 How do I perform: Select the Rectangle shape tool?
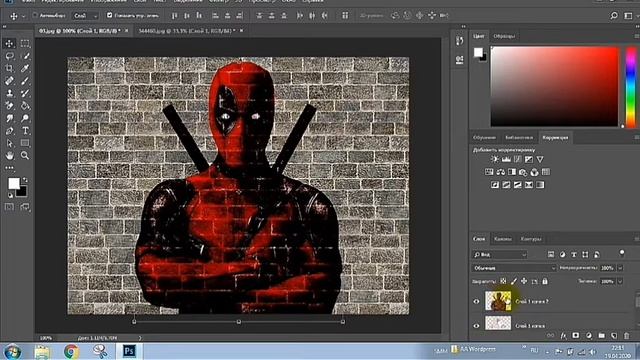tap(25, 143)
